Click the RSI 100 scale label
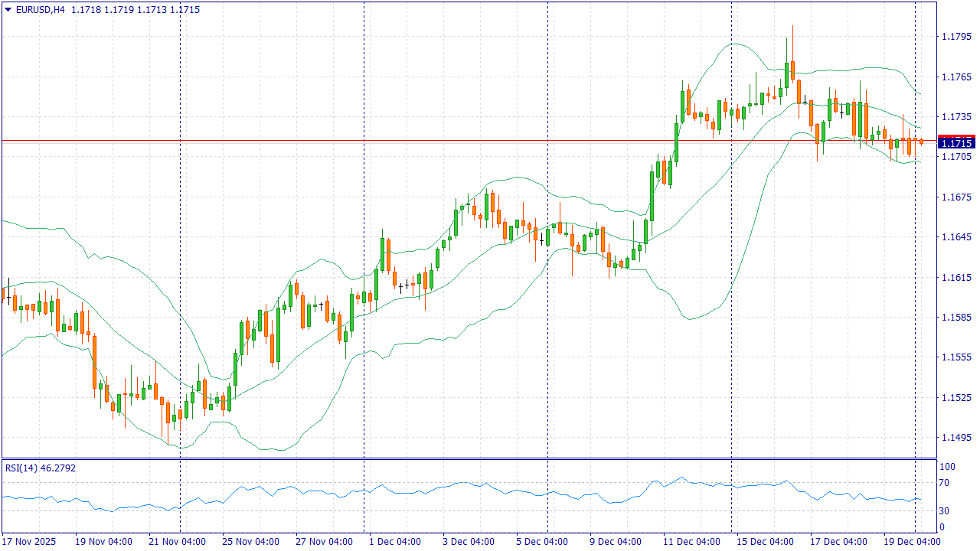This screenshot has width=980, height=551. pyautogui.click(x=947, y=467)
